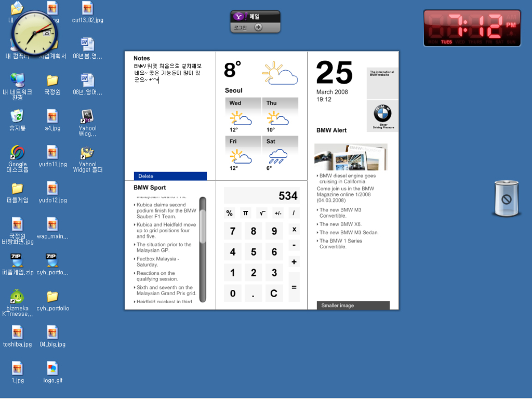The width and height of the screenshot is (532, 399).
Task: Open the cyh_portfolio folder
Action: (52, 301)
